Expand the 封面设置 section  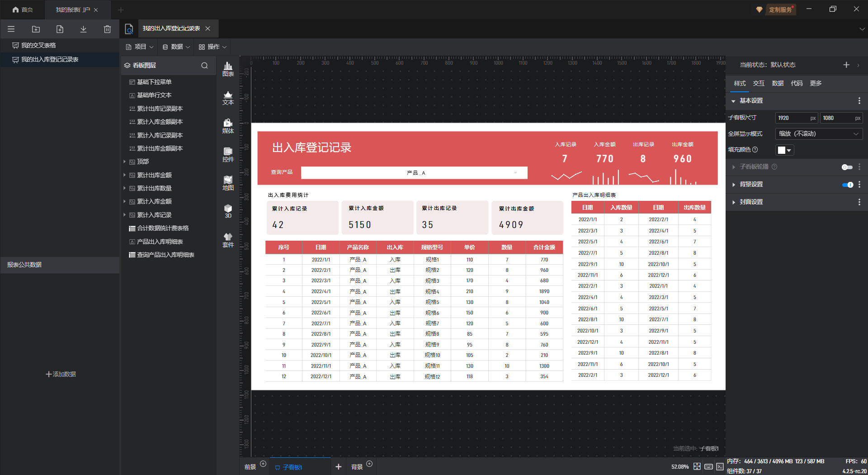751,202
